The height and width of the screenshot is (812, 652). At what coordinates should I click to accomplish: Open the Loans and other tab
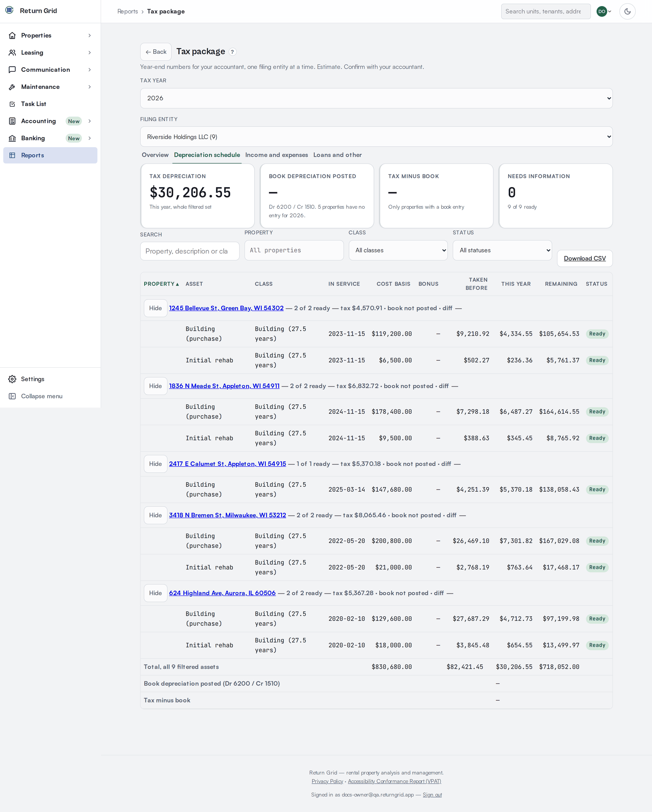(337, 155)
